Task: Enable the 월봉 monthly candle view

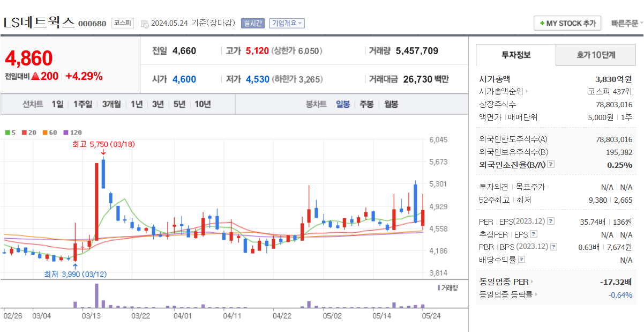Action: [x=390, y=104]
